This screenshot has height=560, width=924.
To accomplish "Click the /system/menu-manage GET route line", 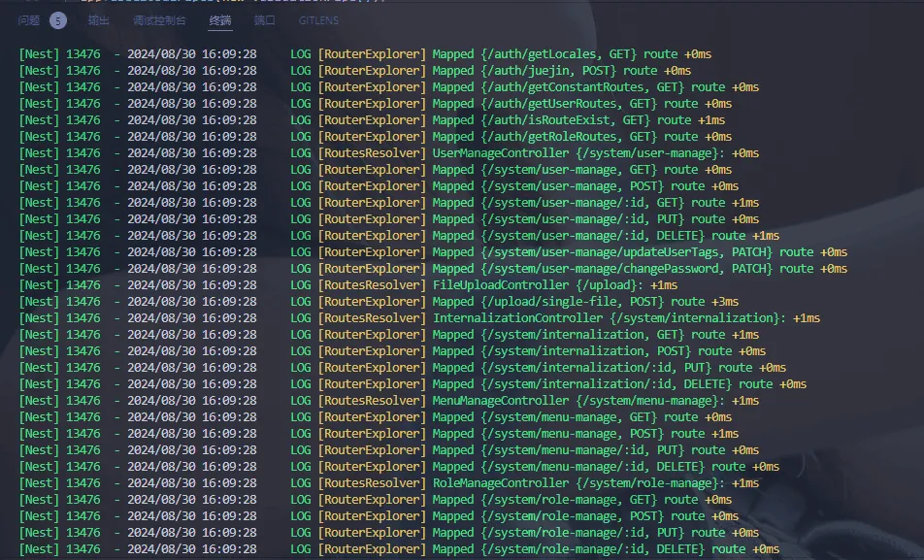I will [376, 417].
